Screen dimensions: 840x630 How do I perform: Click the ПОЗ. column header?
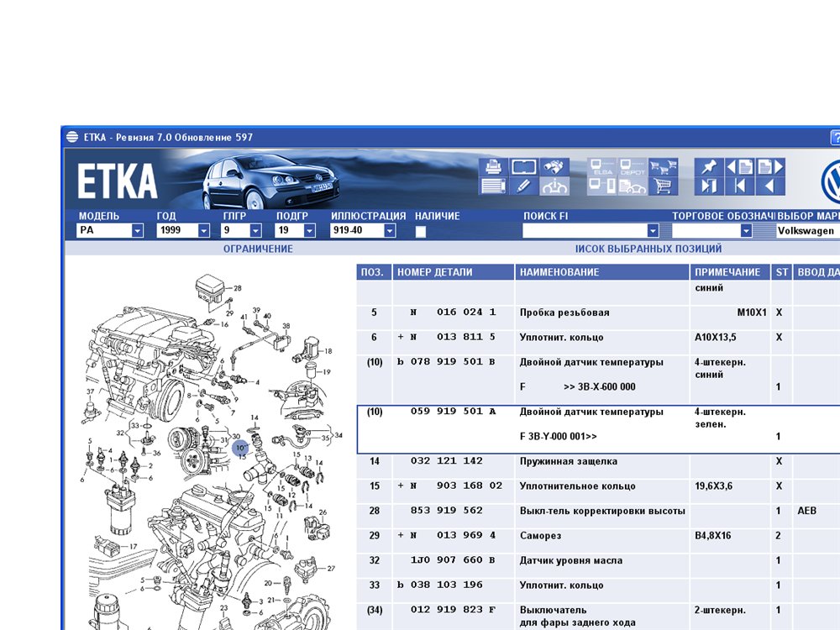click(x=375, y=272)
